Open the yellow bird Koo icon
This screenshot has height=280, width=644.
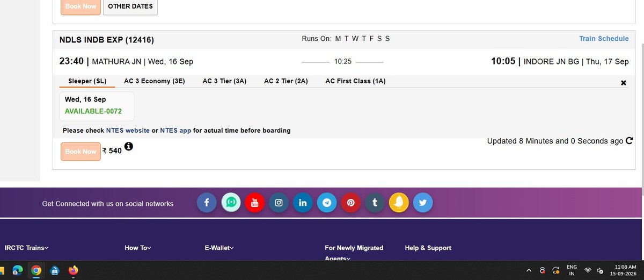click(x=399, y=203)
